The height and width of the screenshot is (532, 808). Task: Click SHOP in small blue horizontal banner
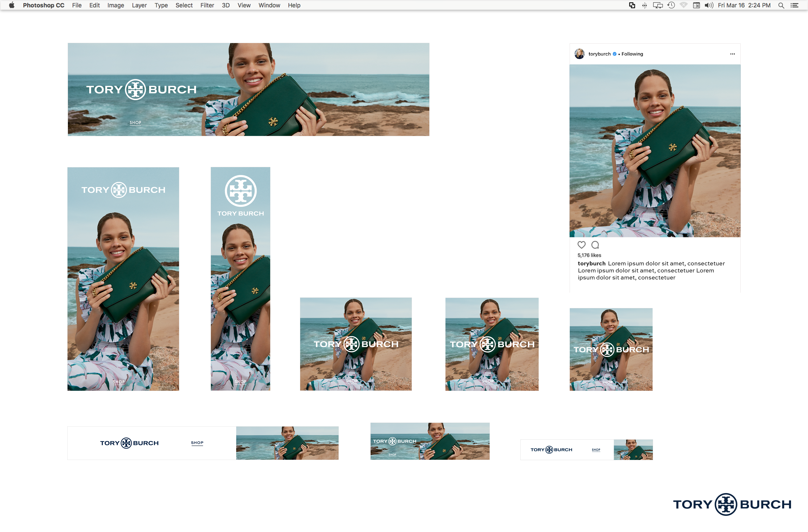(392, 455)
